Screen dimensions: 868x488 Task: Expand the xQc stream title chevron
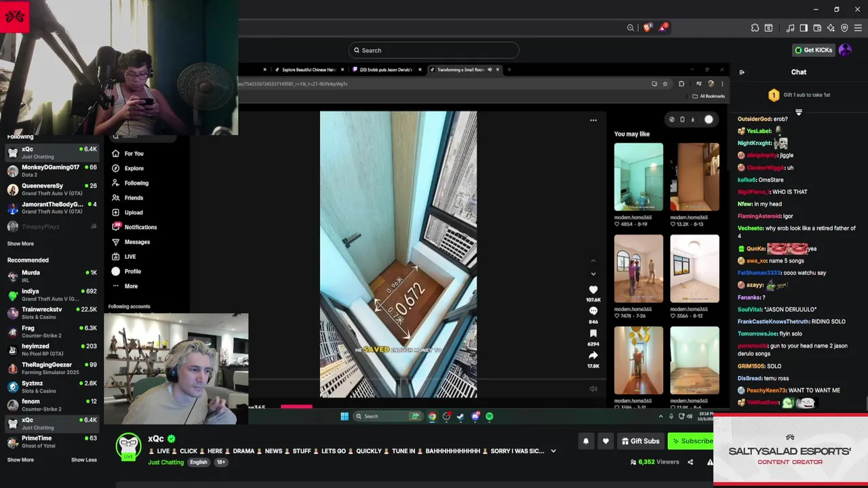click(x=553, y=451)
